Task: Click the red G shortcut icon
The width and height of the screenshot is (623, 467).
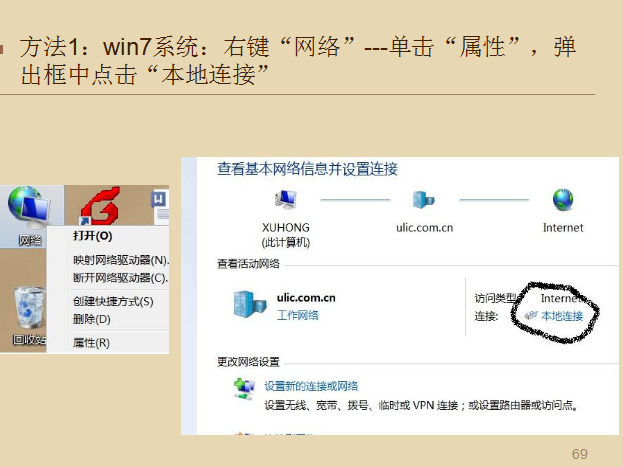Action: tap(101, 206)
